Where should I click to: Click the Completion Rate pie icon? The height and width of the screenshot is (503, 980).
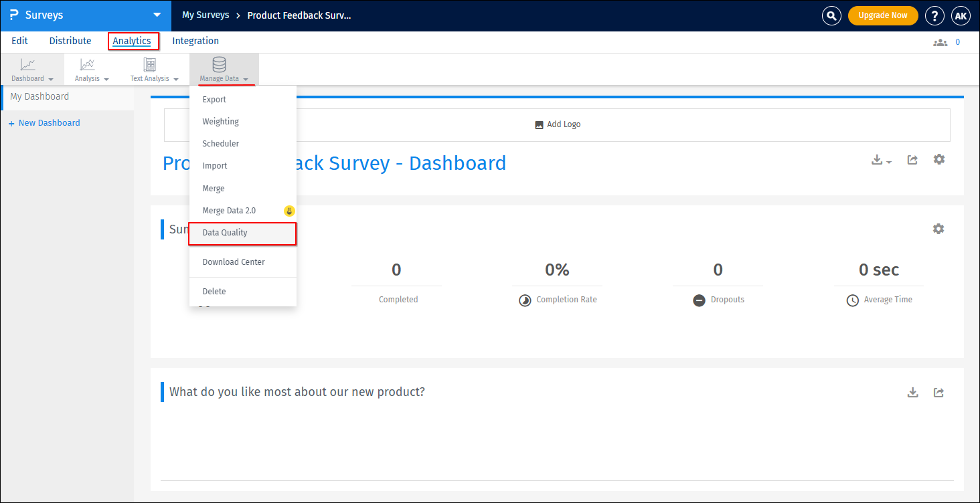click(525, 300)
